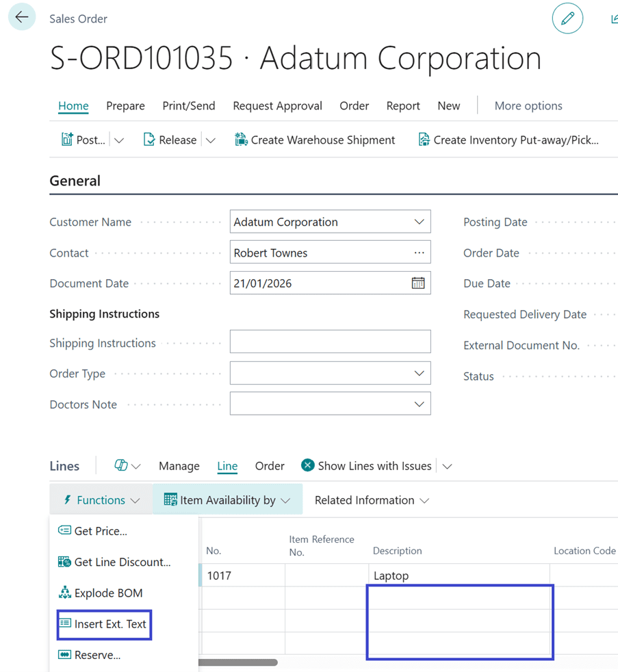618x672 pixels.
Task: Switch to the Prepare tab
Action: point(125,106)
